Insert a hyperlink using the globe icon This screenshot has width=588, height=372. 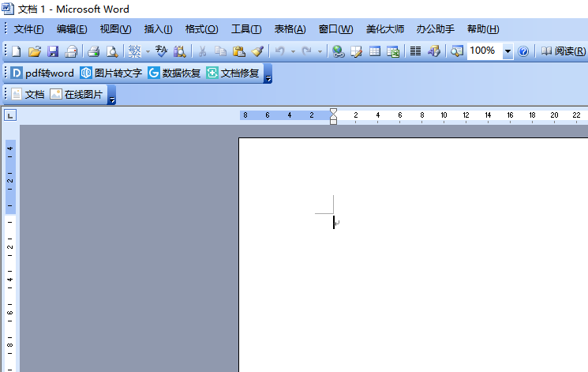(x=338, y=51)
